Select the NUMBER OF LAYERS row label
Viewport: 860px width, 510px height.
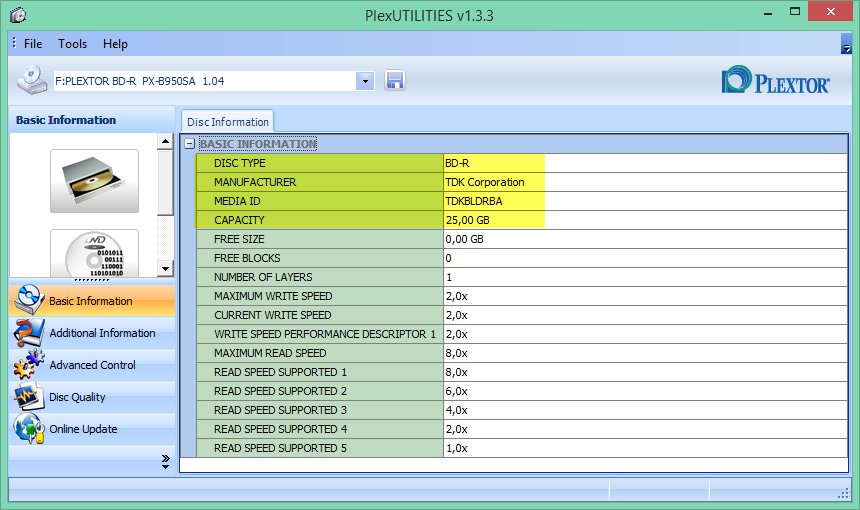pyautogui.click(x=263, y=277)
